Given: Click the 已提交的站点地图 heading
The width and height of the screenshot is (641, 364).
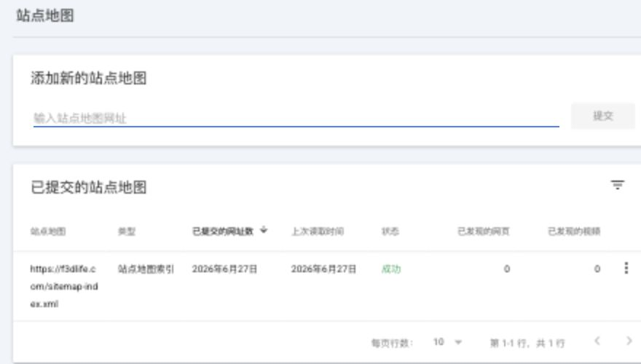Looking at the screenshot, I should click(x=88, y=187).
